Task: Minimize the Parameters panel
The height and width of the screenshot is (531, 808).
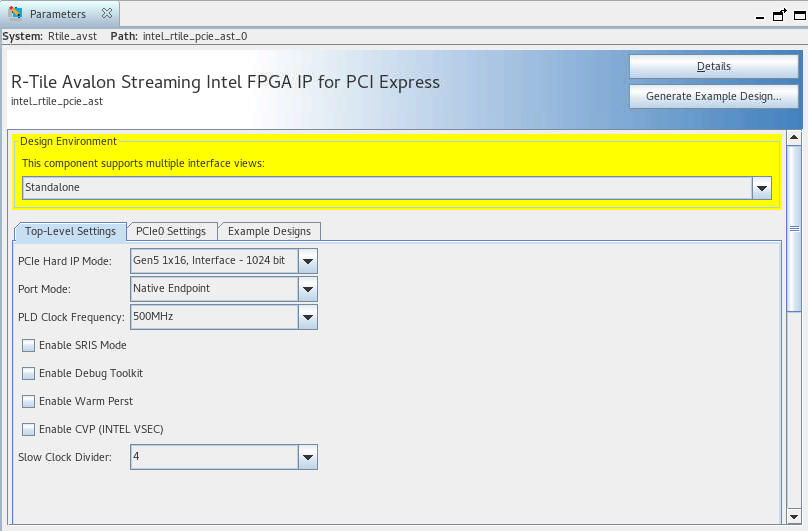Action: pos(761,16)
